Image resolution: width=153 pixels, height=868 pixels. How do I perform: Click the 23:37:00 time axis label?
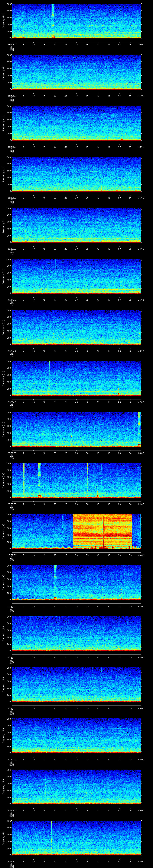coord(12,453)
